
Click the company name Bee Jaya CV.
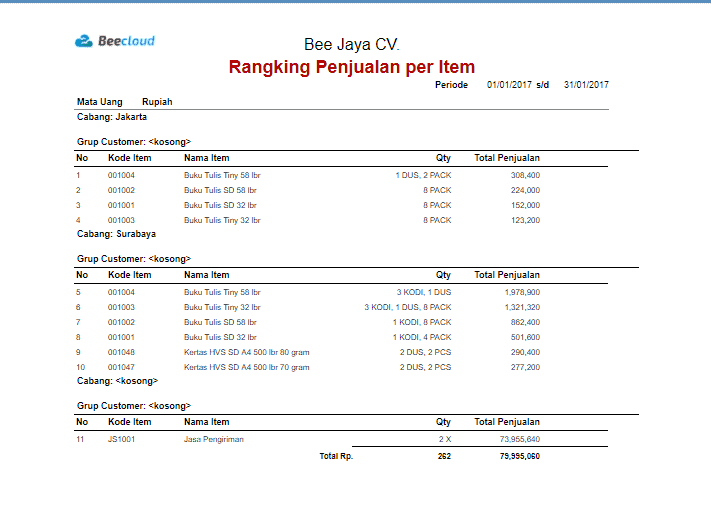coord(351,45)
